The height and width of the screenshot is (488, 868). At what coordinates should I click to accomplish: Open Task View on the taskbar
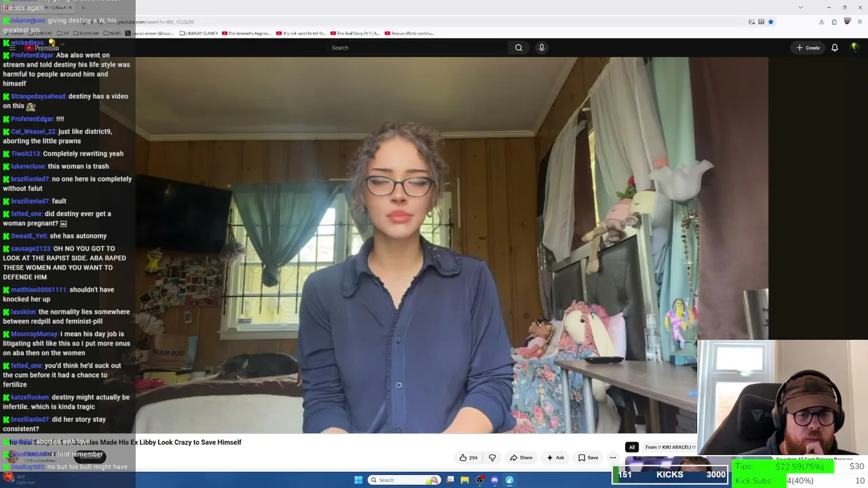450,480
